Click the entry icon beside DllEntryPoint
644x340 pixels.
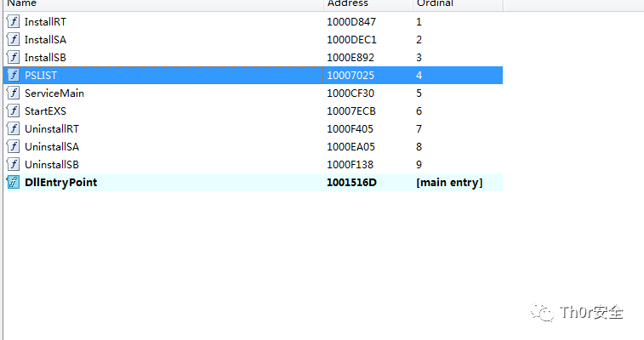tap(13, 182)
